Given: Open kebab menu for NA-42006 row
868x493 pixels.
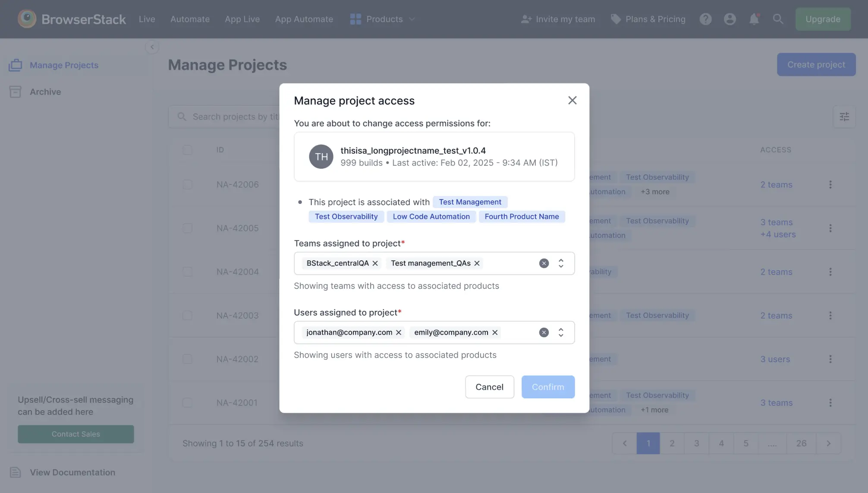Looking at the screenshot, I should (830, 185).
